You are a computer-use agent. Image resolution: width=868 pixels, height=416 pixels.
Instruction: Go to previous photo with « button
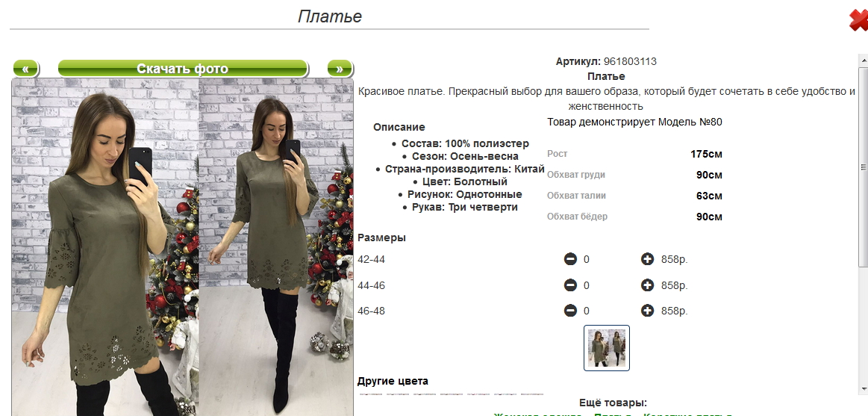[25, 69]
